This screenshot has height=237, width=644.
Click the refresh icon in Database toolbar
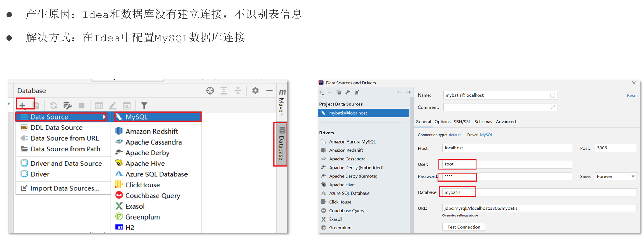click(54, 105)
